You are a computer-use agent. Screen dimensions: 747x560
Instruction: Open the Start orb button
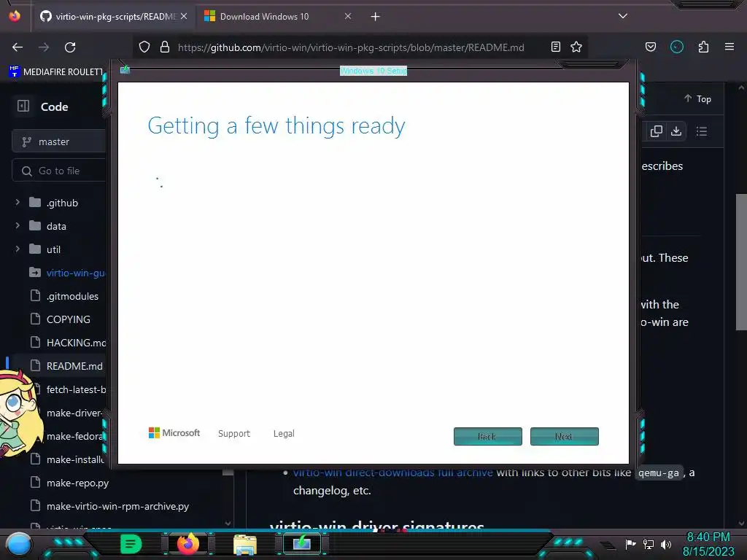[19, 544]
